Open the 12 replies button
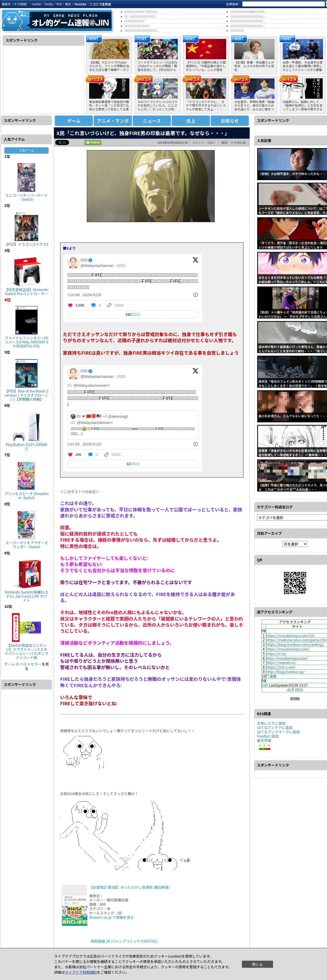The width and height of the screenshot is (327, 980). coord(133,464)
